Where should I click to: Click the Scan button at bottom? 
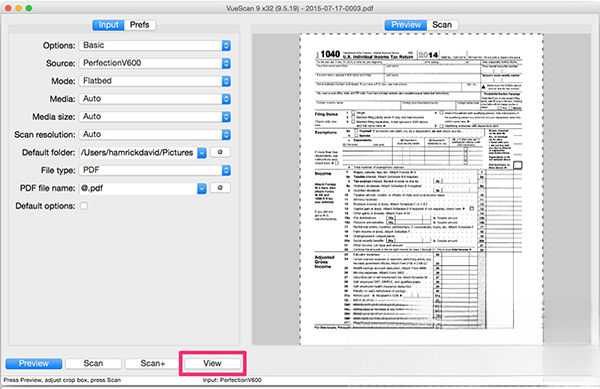[x=93, y=363]
